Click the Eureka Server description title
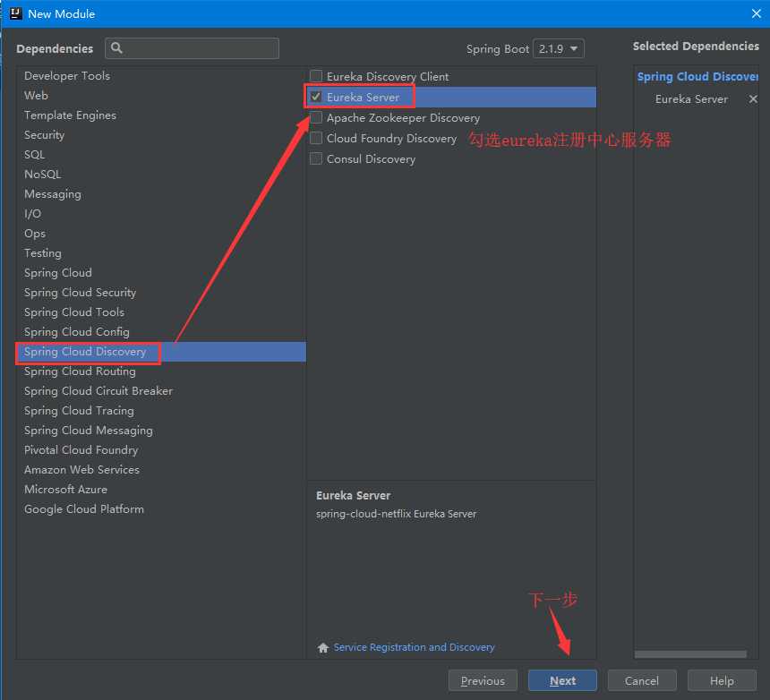 click(x=353, y=495)
